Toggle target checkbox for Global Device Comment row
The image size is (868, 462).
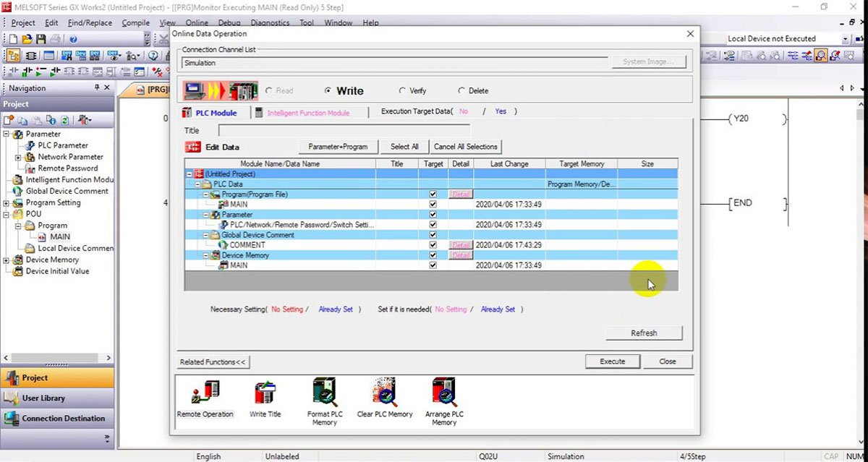pos(433,235)
